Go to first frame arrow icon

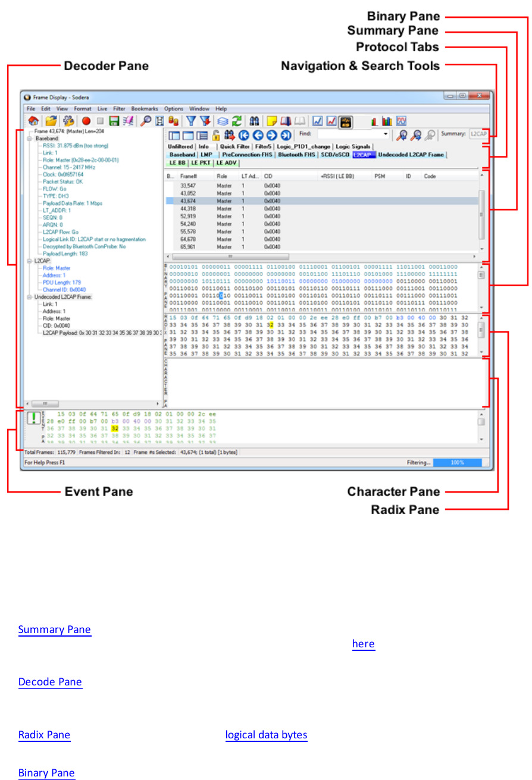[243, 135]
